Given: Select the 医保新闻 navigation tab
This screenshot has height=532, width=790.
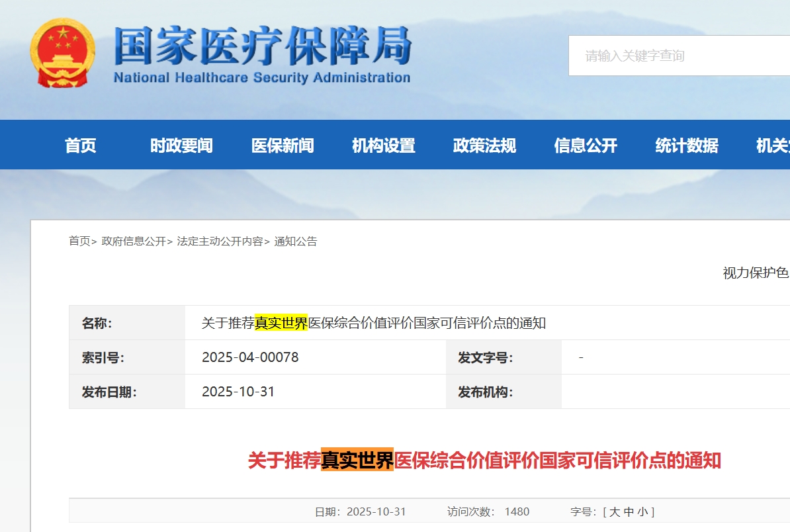Looking at the screenshot, I should pos(283,146).
